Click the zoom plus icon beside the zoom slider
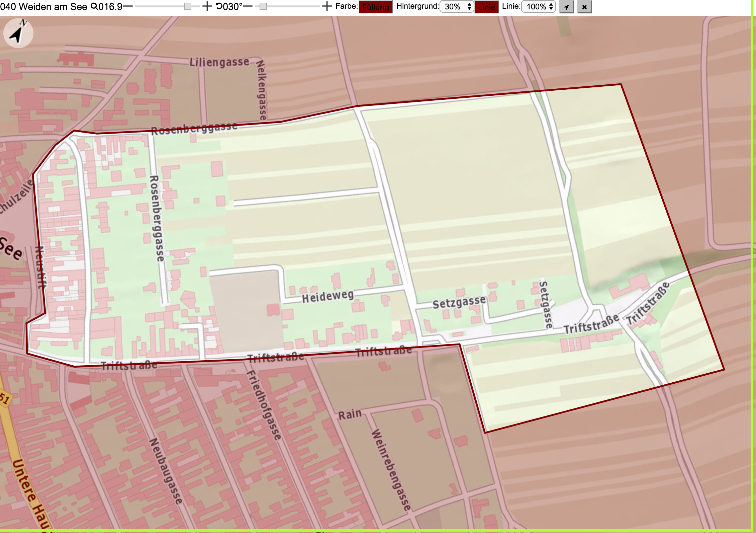The image size is (756, 533). click(207, 6)
